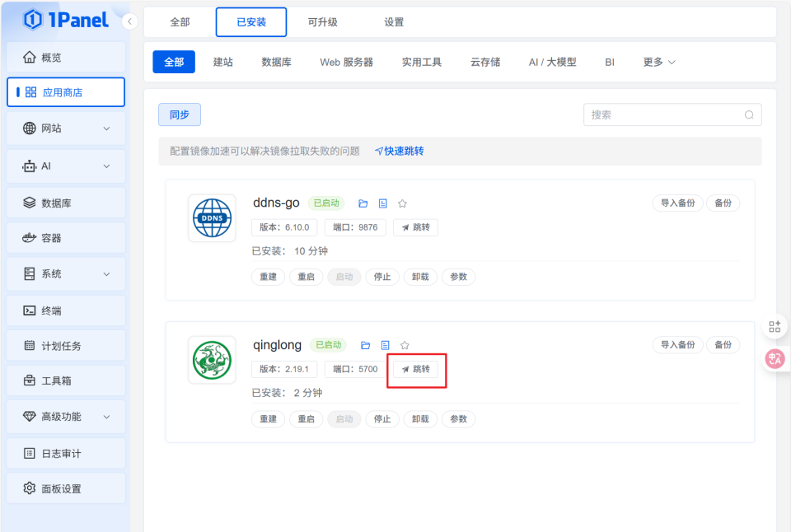Click 停止 for ddns-go
Viewport: 791px width, 532px height.
coord(381,277)
